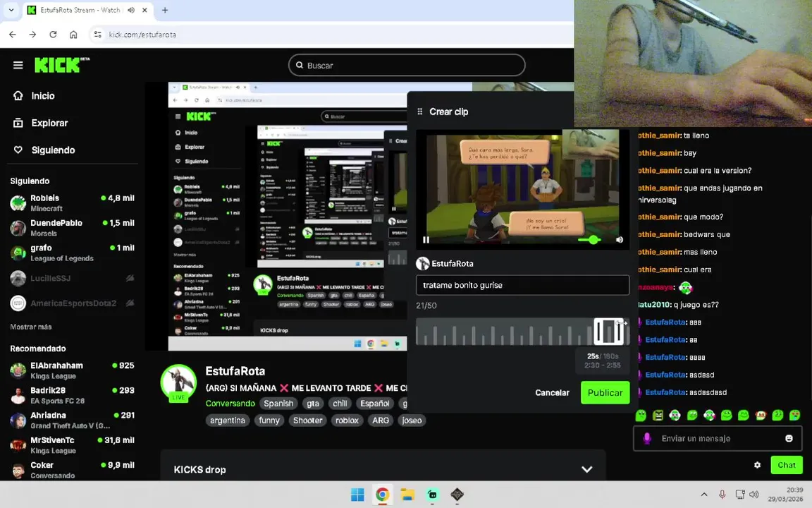Click the Conversando category link

pyautogui.click(x=230, y=404)
